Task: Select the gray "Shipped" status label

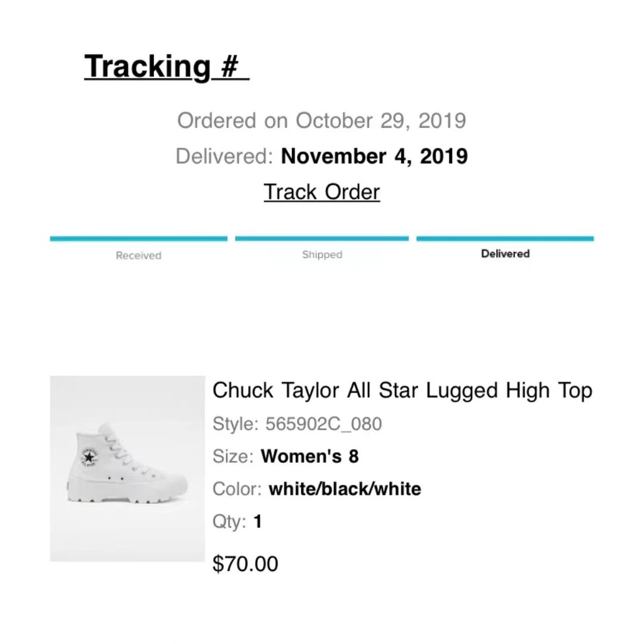Action: click(322, 255)
